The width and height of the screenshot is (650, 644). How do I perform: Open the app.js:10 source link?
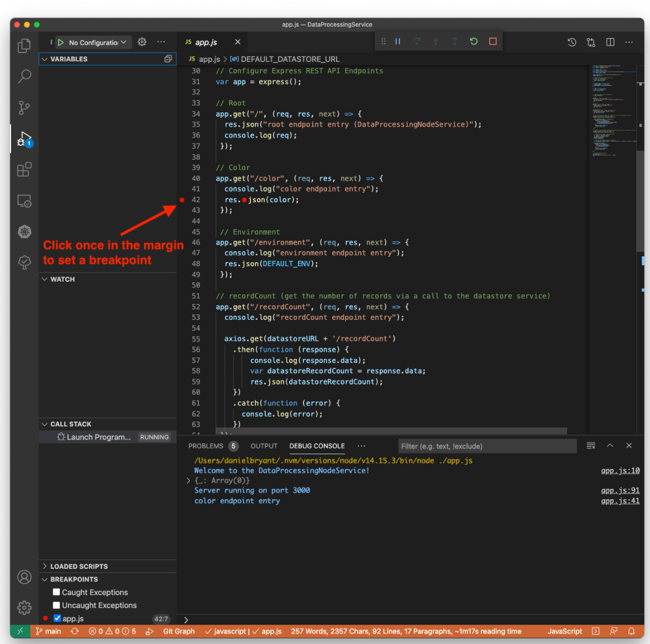(x=620, y=471)
